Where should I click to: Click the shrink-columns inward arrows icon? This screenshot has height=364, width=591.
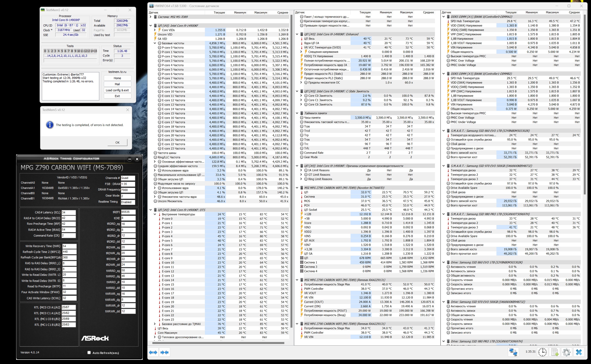[165, 352]
